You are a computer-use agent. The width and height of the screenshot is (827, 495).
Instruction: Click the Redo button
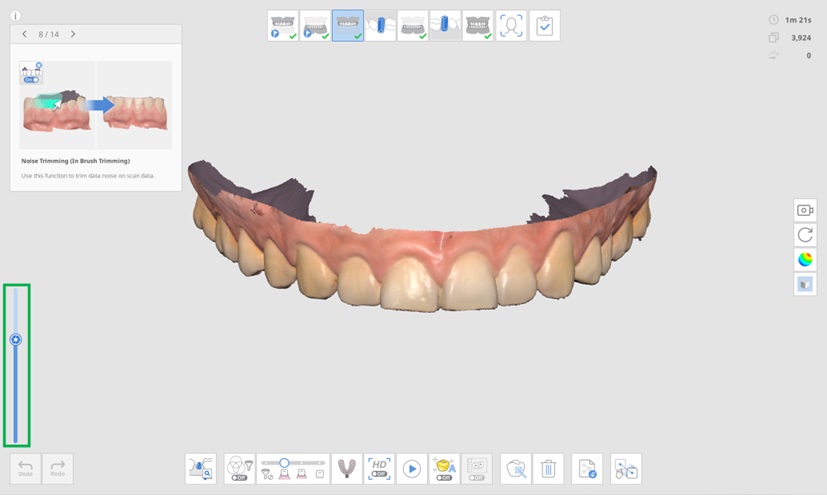(x=58, y=468)
